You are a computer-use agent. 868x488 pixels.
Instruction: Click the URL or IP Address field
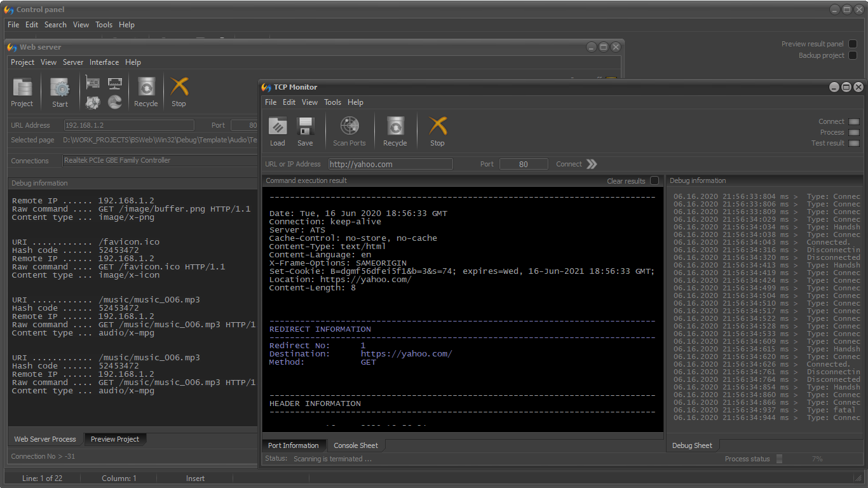click(x=390, y=164)
